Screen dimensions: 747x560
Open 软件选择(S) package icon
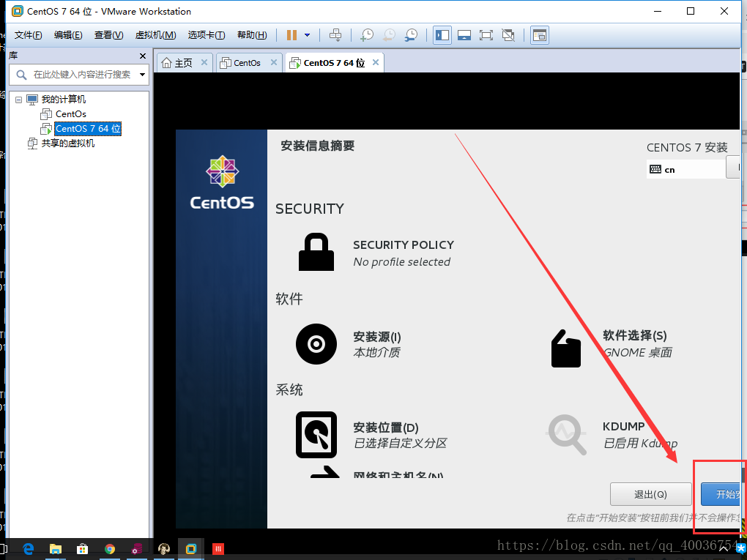[566, 348]
